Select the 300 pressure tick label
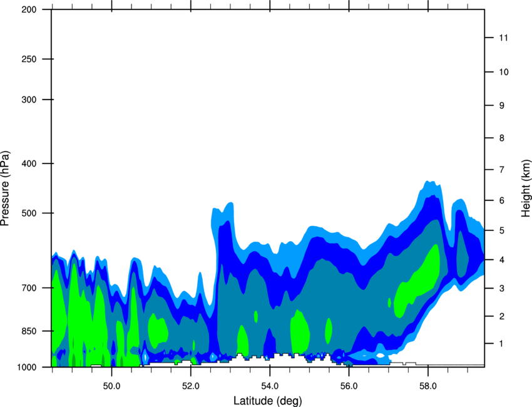 (x=29, y=100)
